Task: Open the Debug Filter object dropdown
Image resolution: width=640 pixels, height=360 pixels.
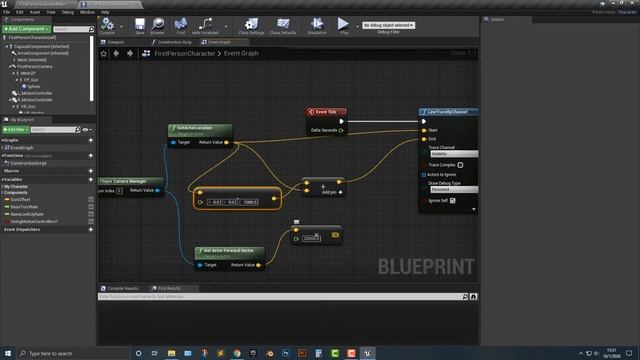Action: click(x=389, y=25)
